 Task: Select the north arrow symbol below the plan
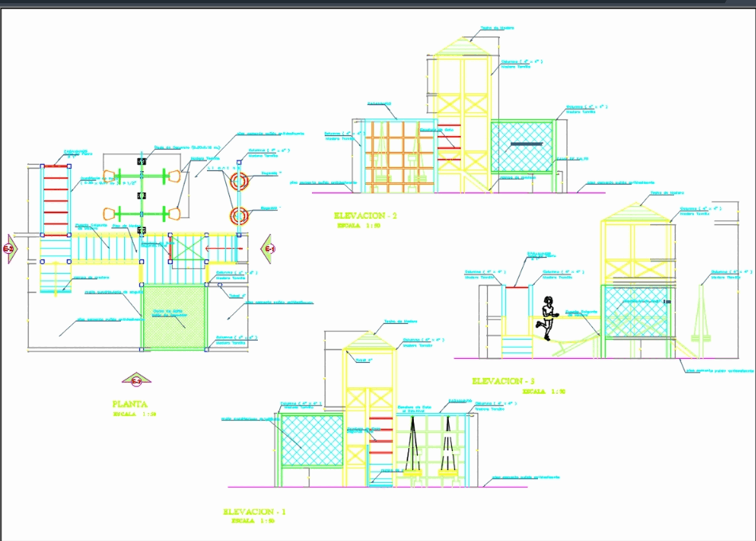pyautogui.click(x=137, y=381)
